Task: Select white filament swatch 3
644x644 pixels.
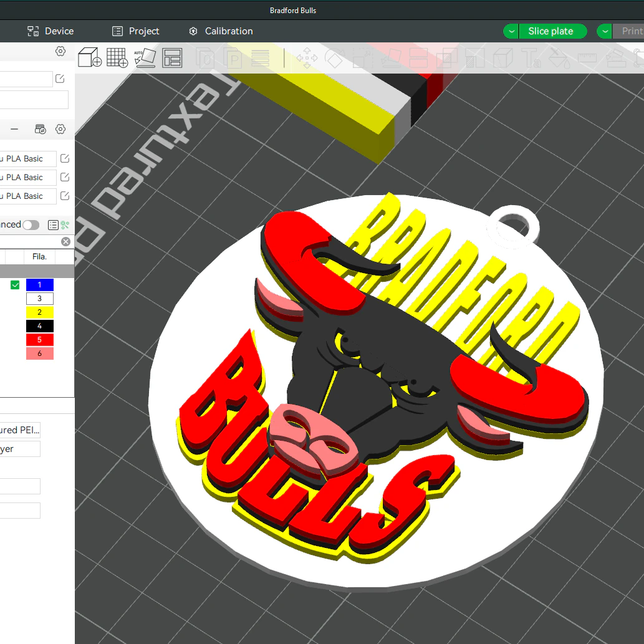Action: (x=40, y=299)
